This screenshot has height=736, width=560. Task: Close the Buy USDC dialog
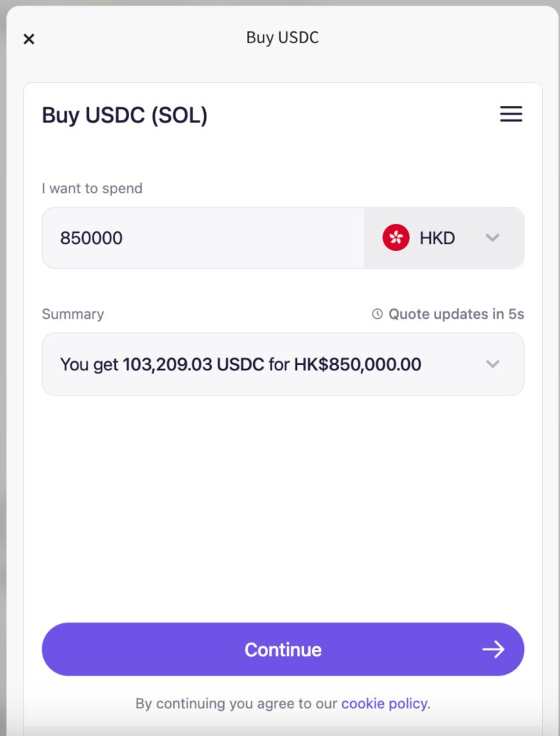point(29,39)
